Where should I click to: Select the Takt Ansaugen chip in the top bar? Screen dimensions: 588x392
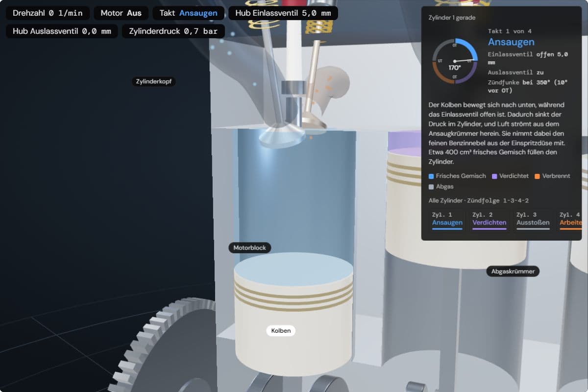(188, 13)
